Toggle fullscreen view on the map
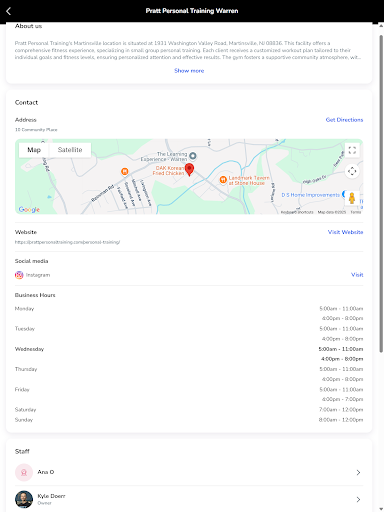The height and width of the screenshot is (512, 384). point(352,150)
